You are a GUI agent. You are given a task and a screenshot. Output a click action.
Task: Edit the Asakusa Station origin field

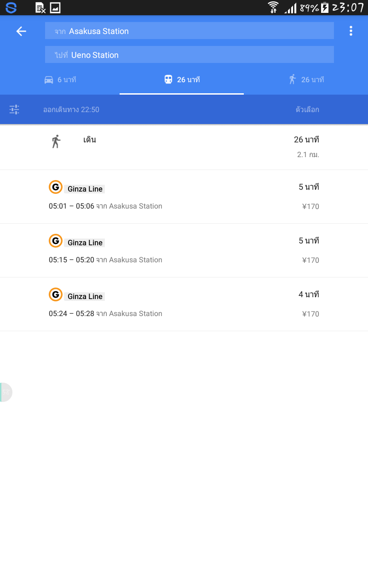click(190, 31)
